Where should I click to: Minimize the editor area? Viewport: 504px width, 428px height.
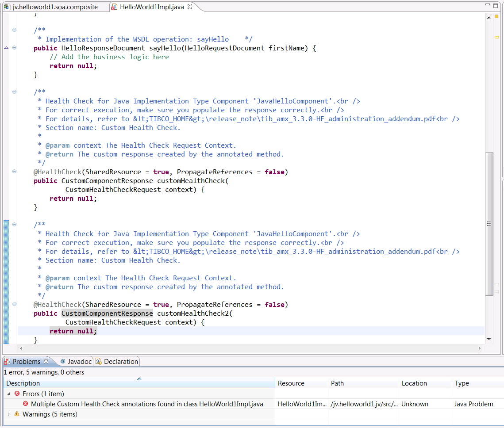tap(488, 5)
